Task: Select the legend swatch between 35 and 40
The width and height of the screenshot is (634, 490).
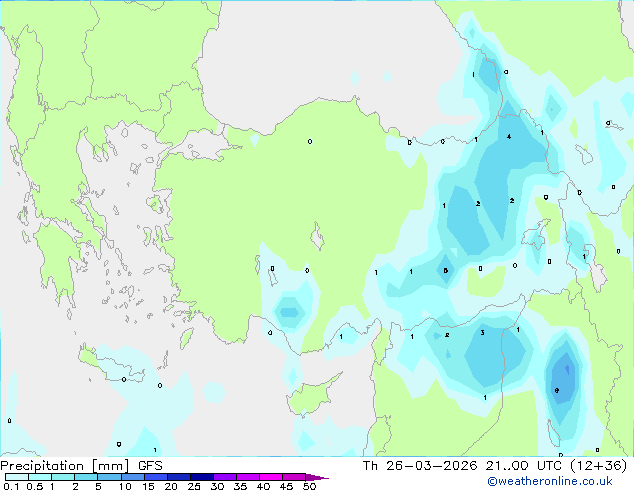Action: pos(248,477)
